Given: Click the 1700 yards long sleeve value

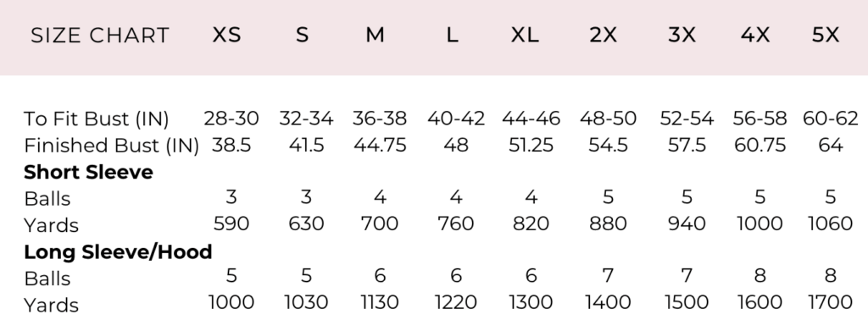Looking at the screenshot, I should click(x=830, y=302).
